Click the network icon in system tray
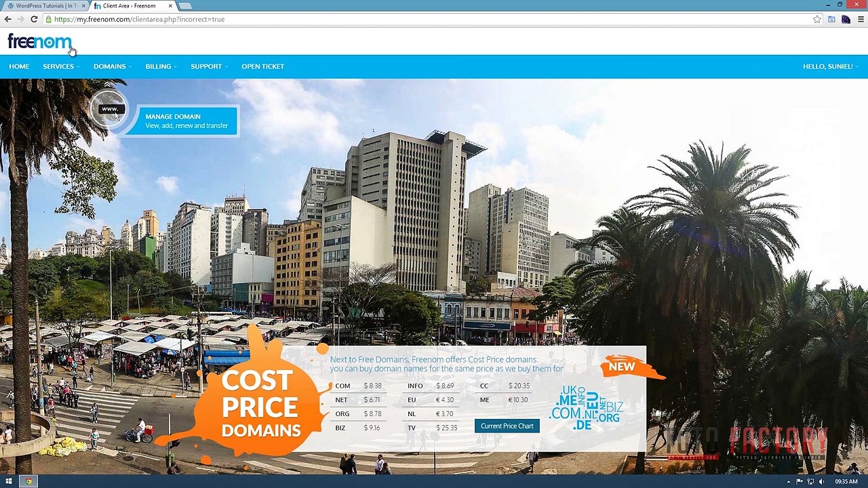Screen dimensions: 868x488 point(810,481)
